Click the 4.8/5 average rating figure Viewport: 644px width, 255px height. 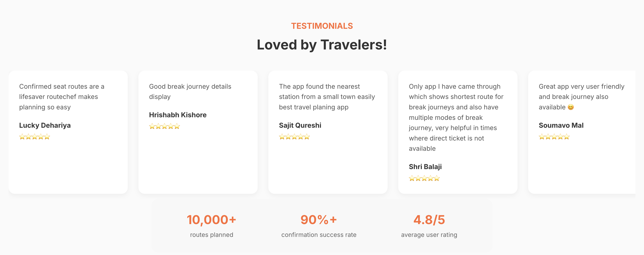[429, 220]
